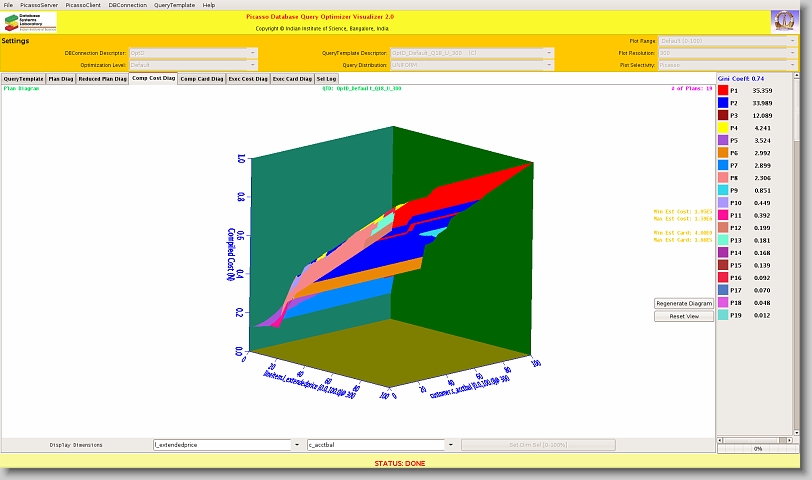Click the Regenerate Diagram button
Image resolution: width=812 pixels, height=480 pixels.
coord(684,303)
